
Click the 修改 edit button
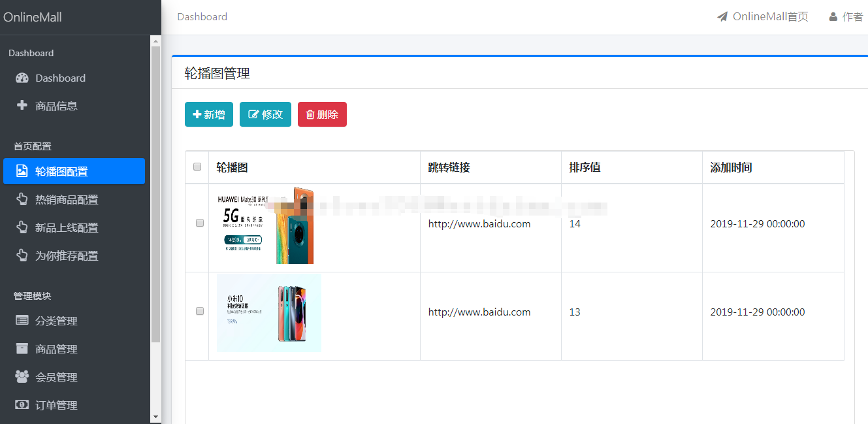(265, 114)
